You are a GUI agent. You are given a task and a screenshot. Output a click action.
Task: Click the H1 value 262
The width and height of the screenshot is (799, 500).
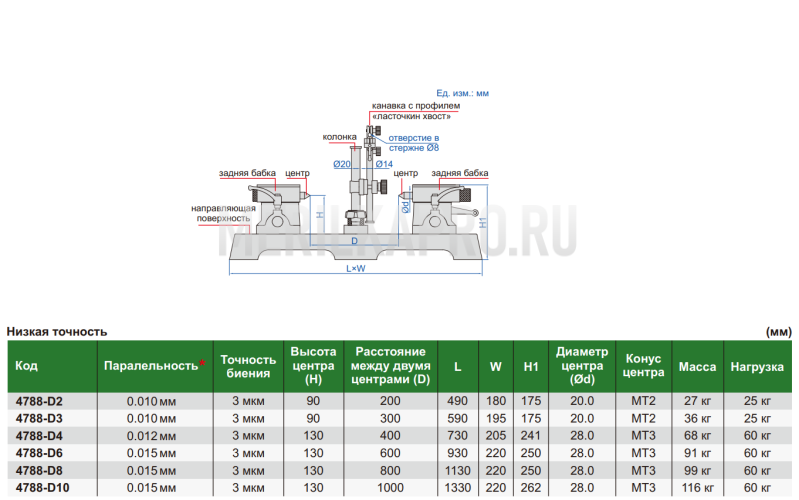point(531,488)
